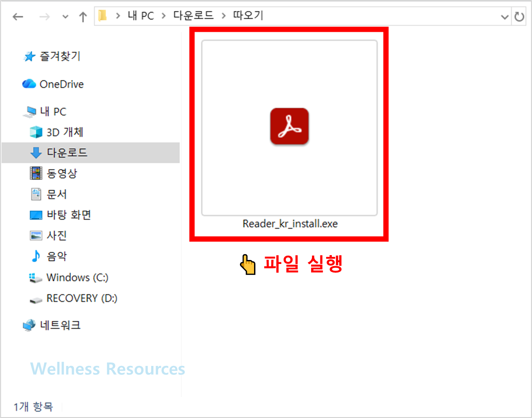This screenshot has width=532, height=418.
Task: Select 내 PC in the navigation pane
Action: (53, 112)
